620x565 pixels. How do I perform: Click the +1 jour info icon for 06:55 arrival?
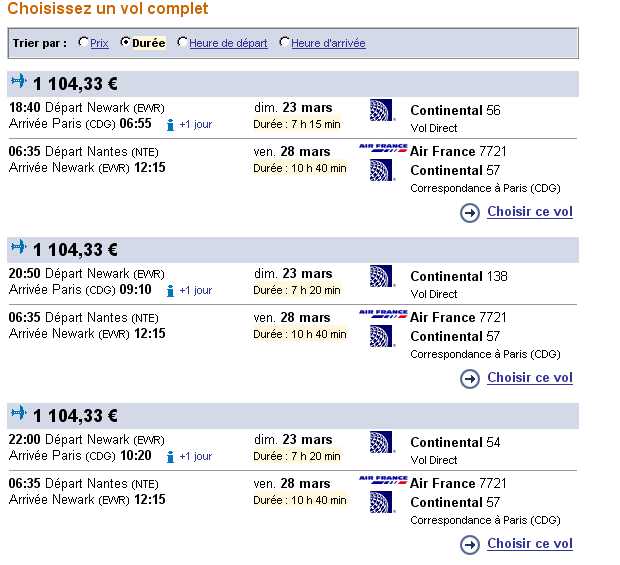[x=171, y=125]
